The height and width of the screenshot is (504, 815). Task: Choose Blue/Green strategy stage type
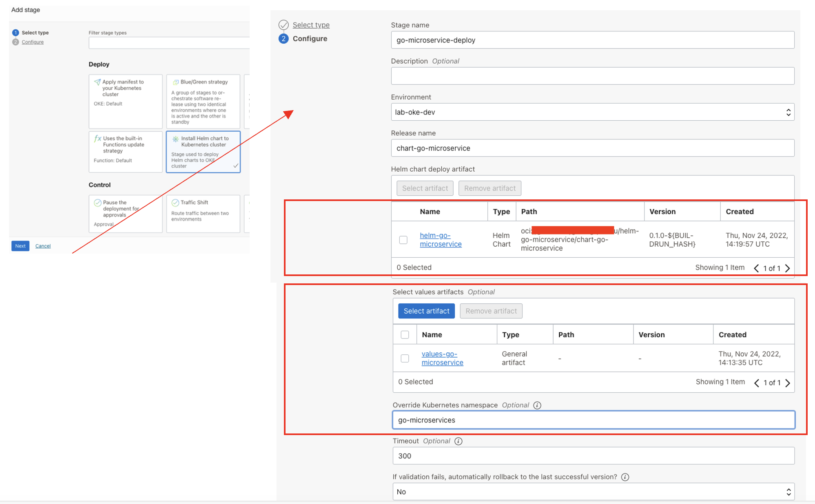click(x=203, y=101)
